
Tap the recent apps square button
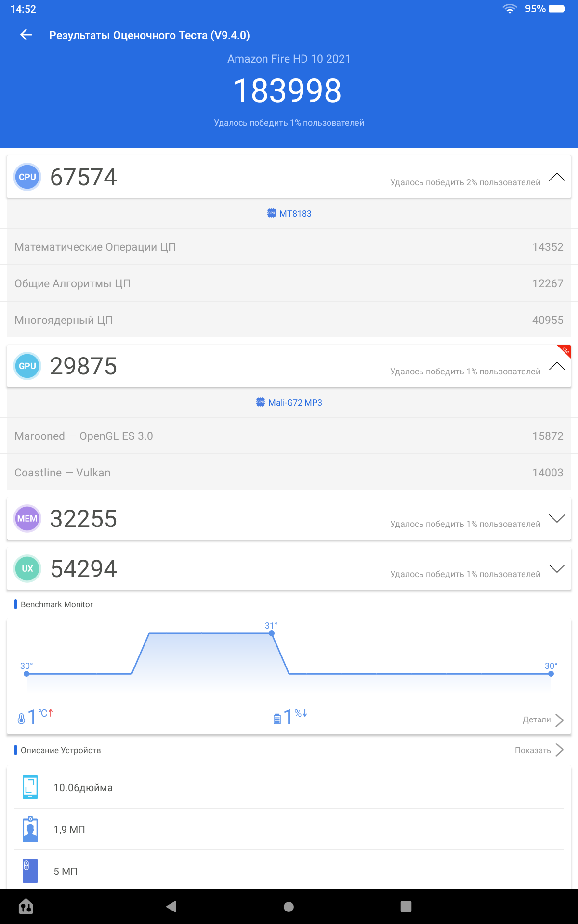406,907
